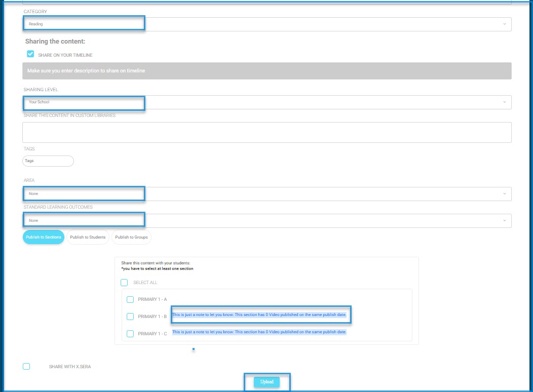This screenshot has height=392, width=533.
Task: Click the chevron arrow of the Sharing Level dropdown
Action: (504, 102)
